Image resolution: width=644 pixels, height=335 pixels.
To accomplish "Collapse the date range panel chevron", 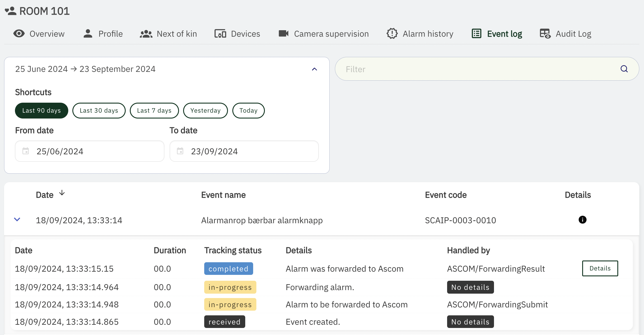I will point(314,69).
